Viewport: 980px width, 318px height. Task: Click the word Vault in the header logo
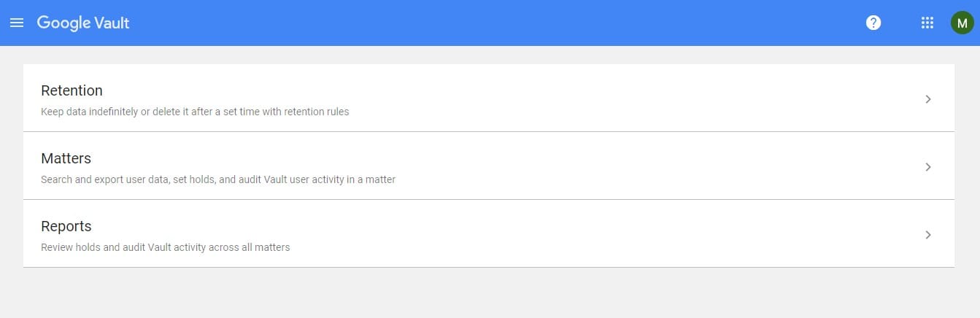tap(112, 23)
